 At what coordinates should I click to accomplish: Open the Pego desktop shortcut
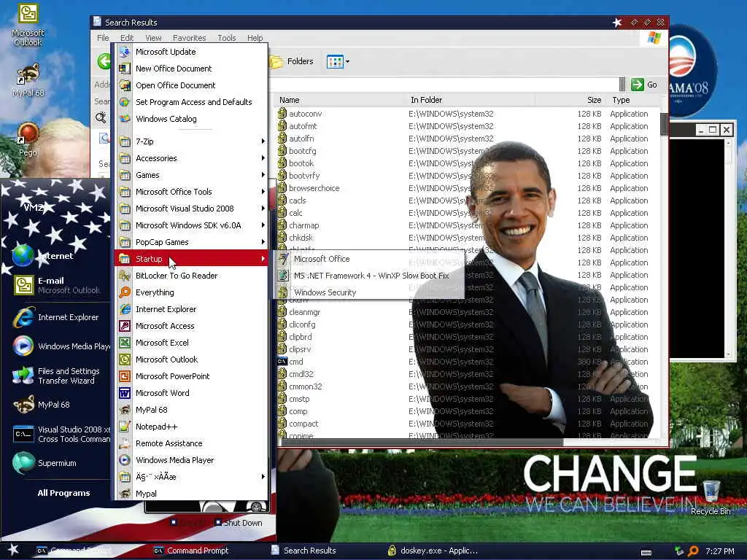coord(28,139)
